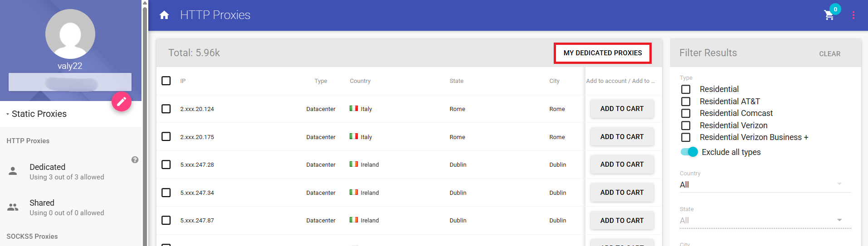
Task: Check the Residential AT&T filter checkbox
Action: click(686, 101)
